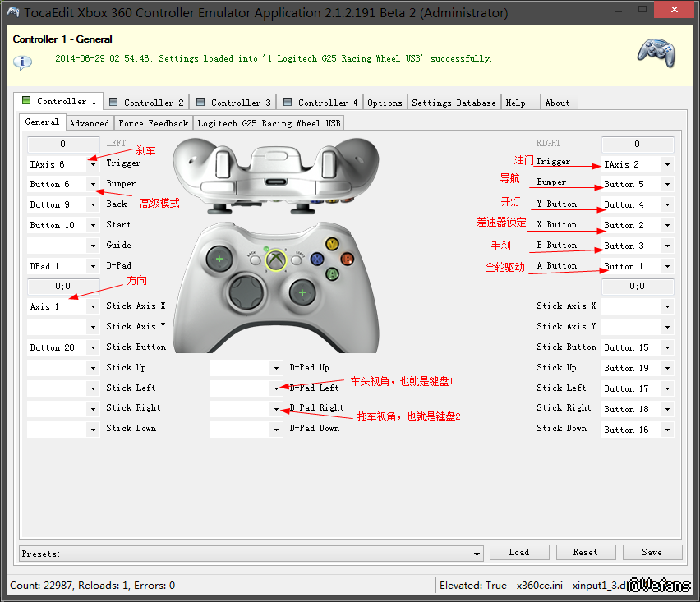
Task: Click the Start button on controller image
Action: pyautogui.click(x=297, y=260)
